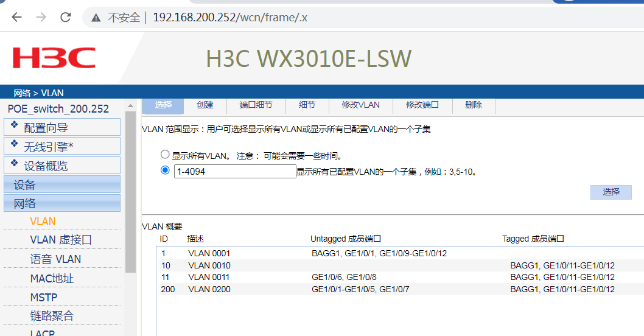Click the POE_switch_200.252 device name

(58, 109)
